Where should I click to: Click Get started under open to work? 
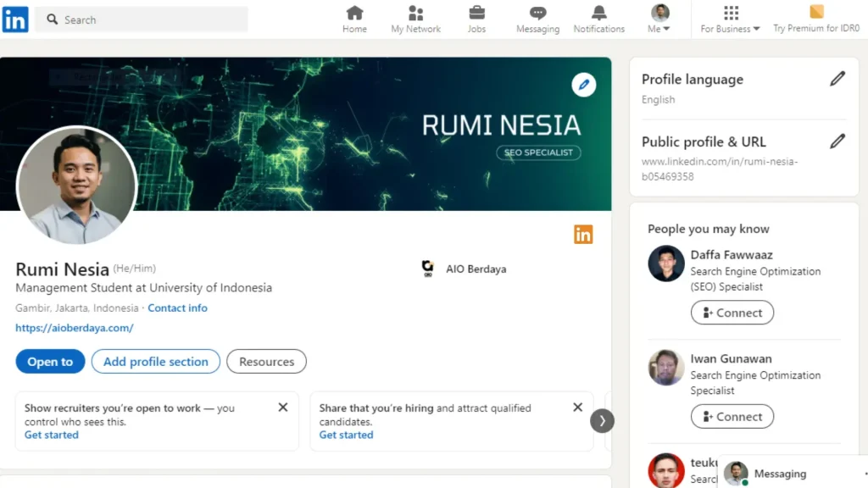pos(52,435)
